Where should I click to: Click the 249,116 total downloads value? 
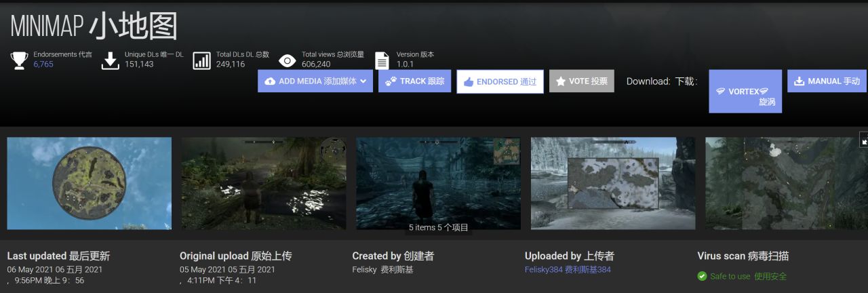tap(231, 64)
